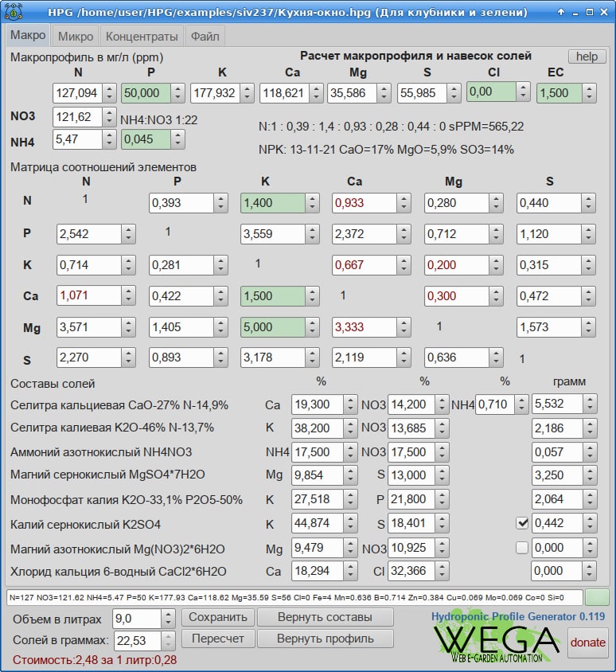Click P percent 21,800 of Монофосфат калия
Screen dimensions: 616x672
[411, 499]
